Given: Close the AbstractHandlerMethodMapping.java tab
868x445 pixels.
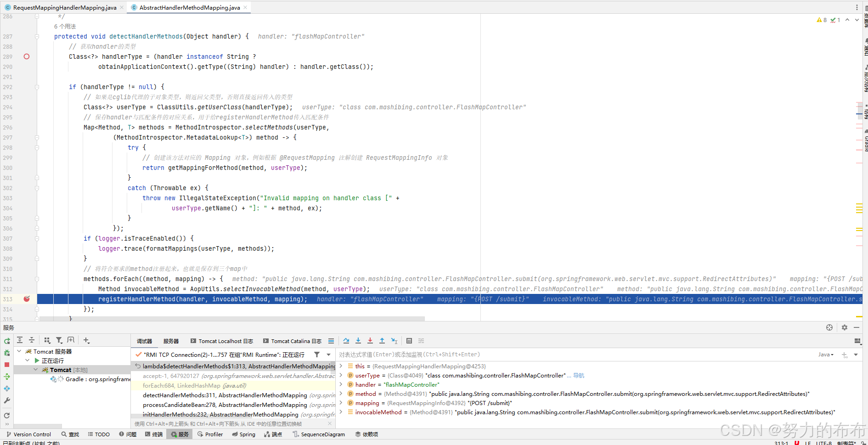Looking at the screenshot, I should (x=245, y=7).
